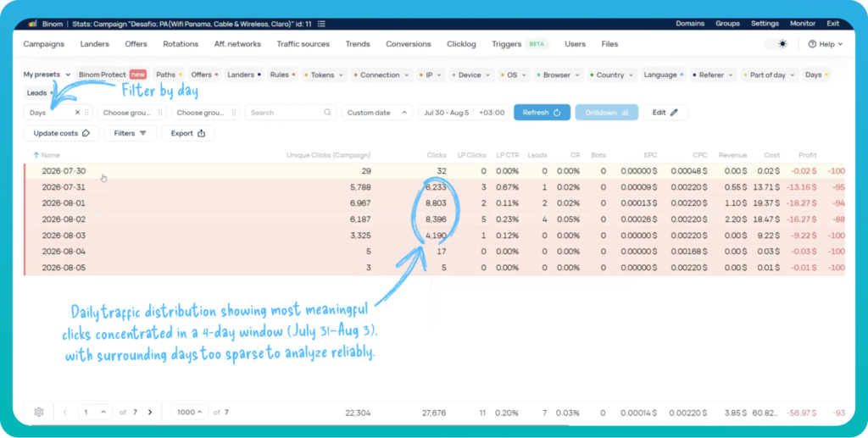Sort by the Clicks column header

(x=437, y=155)
